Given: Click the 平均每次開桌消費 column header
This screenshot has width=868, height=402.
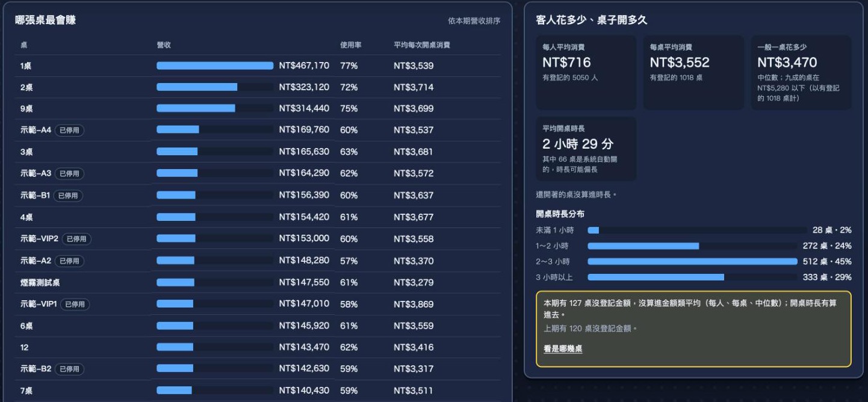Looking at the screenshot, I should pos(422,45).
